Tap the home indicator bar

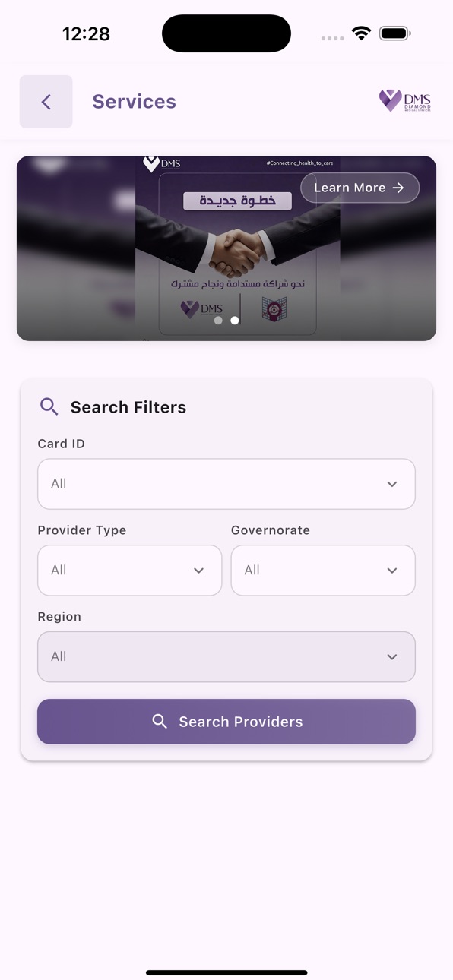(226, 972)
